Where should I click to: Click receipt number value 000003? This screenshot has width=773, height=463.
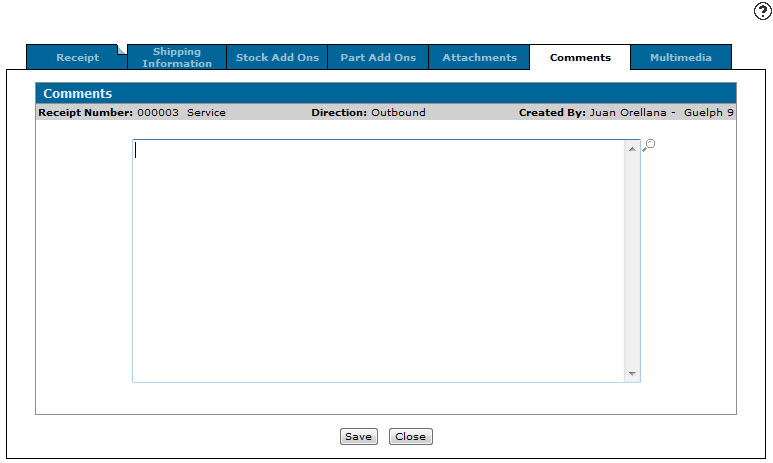[x=158, y=112]
